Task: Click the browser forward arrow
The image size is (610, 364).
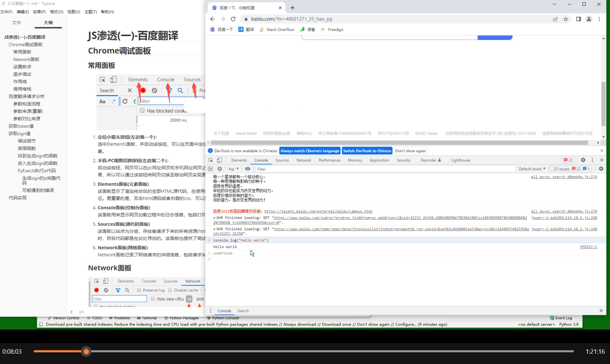Action: pyautogui.click(x=223, y=19)
